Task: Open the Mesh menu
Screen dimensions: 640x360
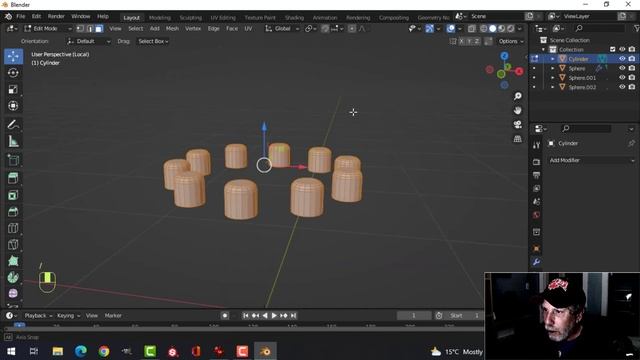Action: click(172, 29)
